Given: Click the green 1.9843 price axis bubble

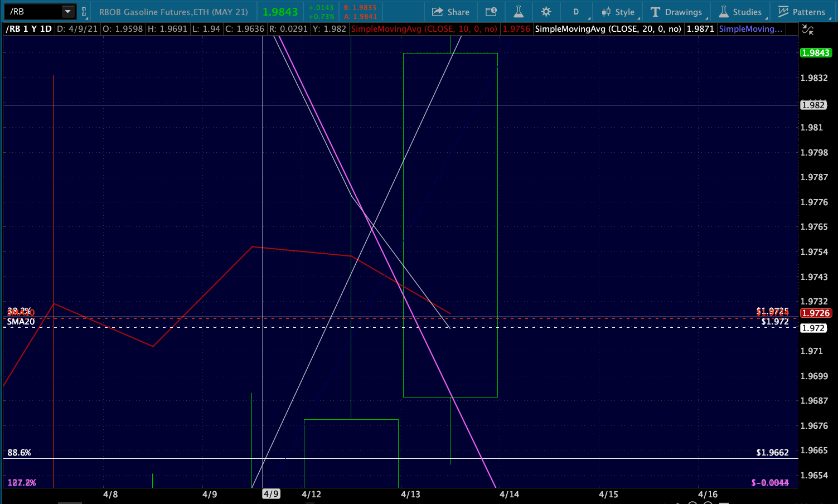Looking at the screenshot, I should point(816,53).
